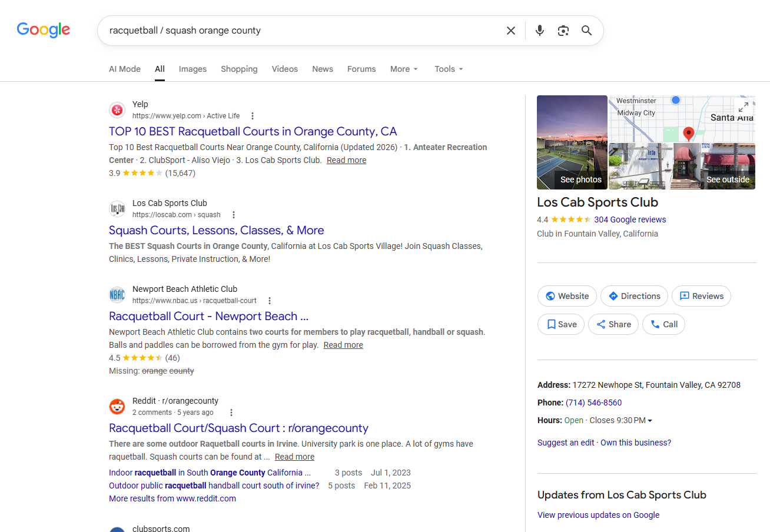Switch to Shopping tab
770x532 pixels.
[x=239, y=69]
